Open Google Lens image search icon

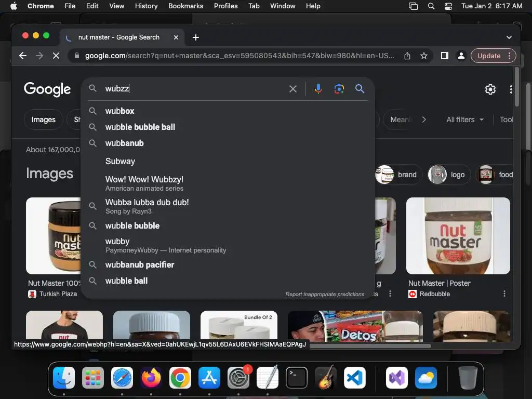pyautogui.click(x=339, y=89)
